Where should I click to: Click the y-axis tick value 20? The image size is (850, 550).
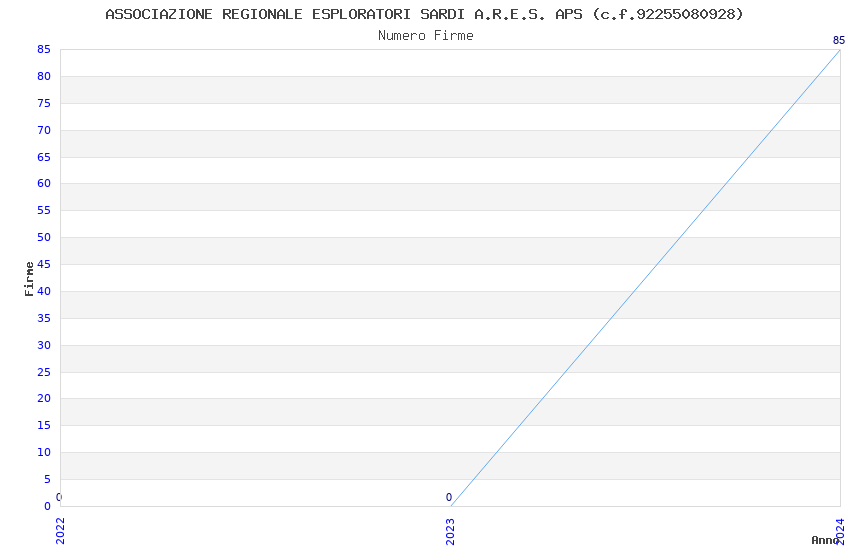point(44,398)
